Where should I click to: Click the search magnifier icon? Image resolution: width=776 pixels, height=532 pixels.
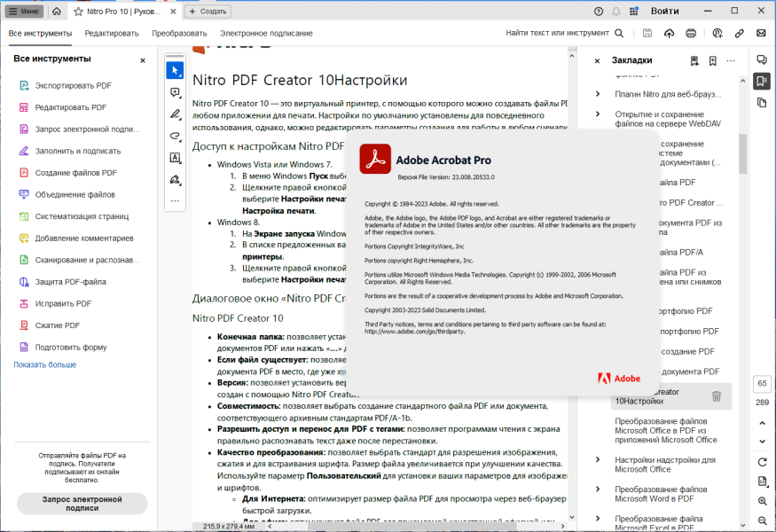click(619, 33)
